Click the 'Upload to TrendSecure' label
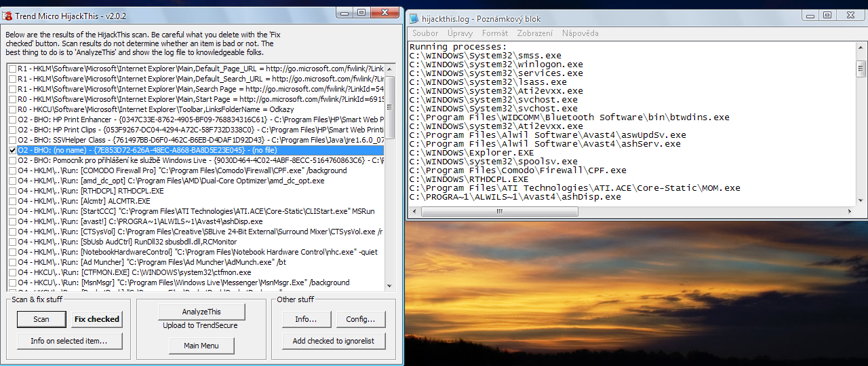868x366 pixels. (201, 325)
